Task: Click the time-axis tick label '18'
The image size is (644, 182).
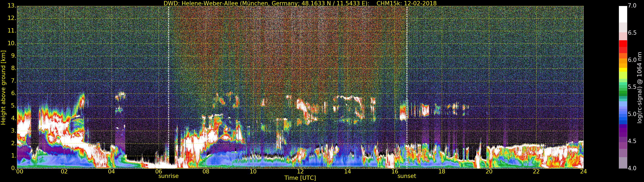Action: [x=442, y=172]
